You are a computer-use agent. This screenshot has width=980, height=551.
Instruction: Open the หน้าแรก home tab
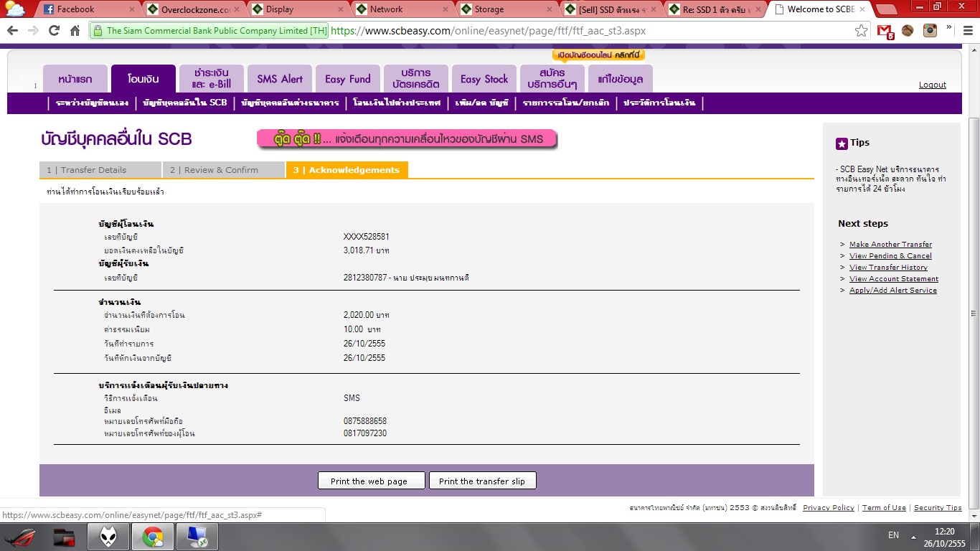(x=74, y=79)
